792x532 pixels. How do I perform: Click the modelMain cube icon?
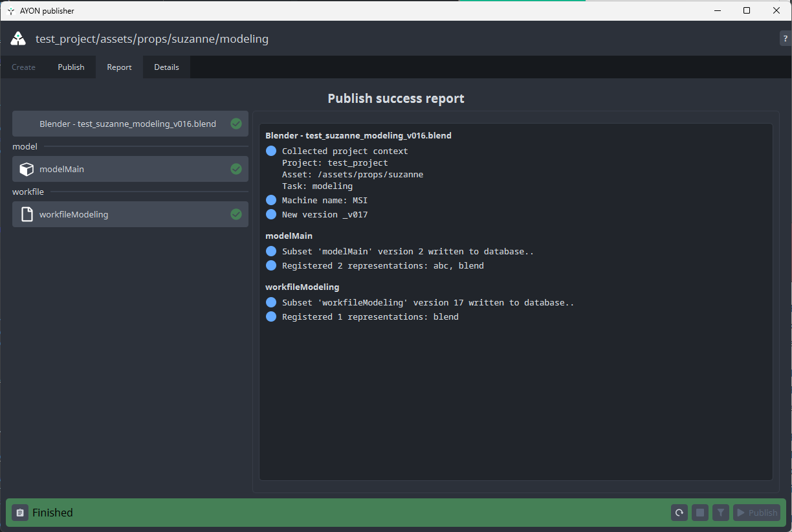27,169
